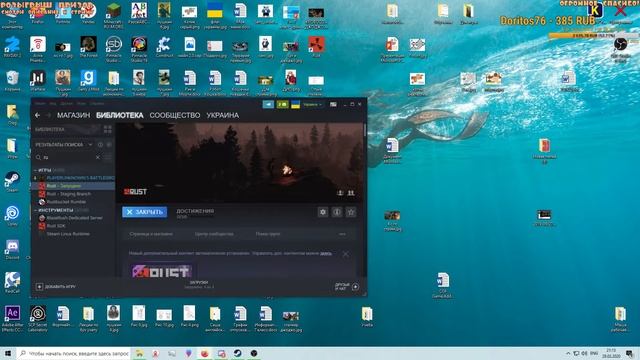This screenshot has height=360, width=640.
Task: Open the account name dropdown in Steam
Action: [x=312, y=104]
